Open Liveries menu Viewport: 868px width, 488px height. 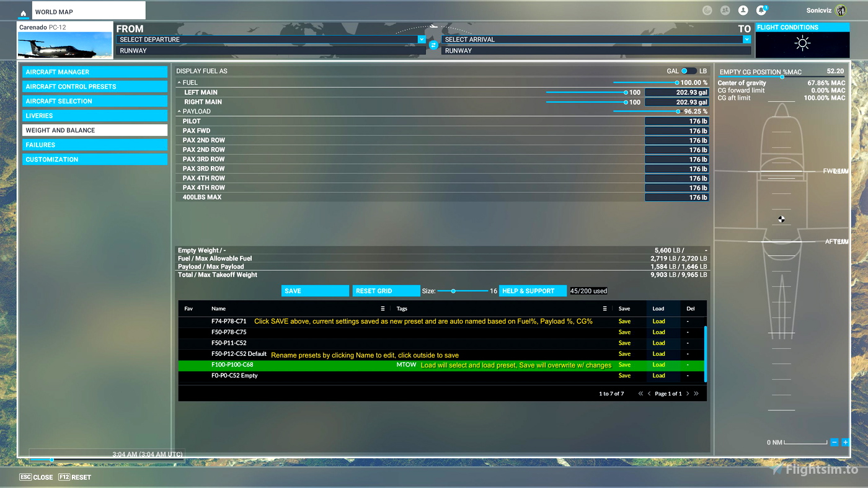pyautogui.click(x=95, y=115)
